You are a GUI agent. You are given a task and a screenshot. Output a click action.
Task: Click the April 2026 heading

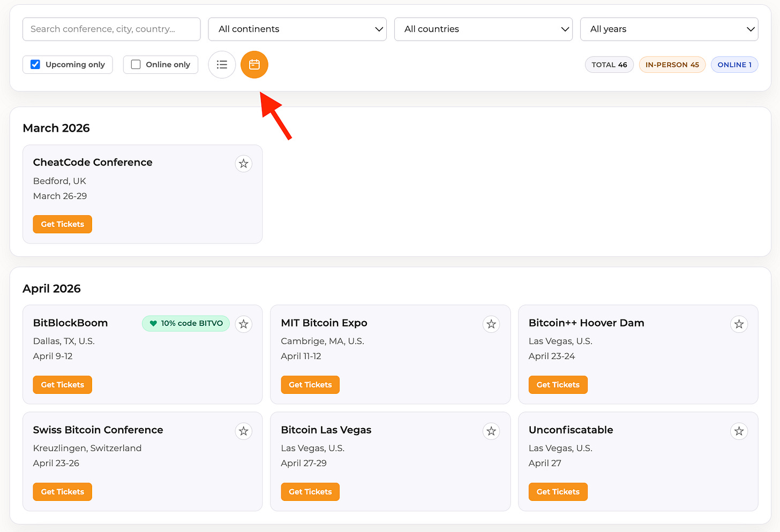click(x=52, y=288)
